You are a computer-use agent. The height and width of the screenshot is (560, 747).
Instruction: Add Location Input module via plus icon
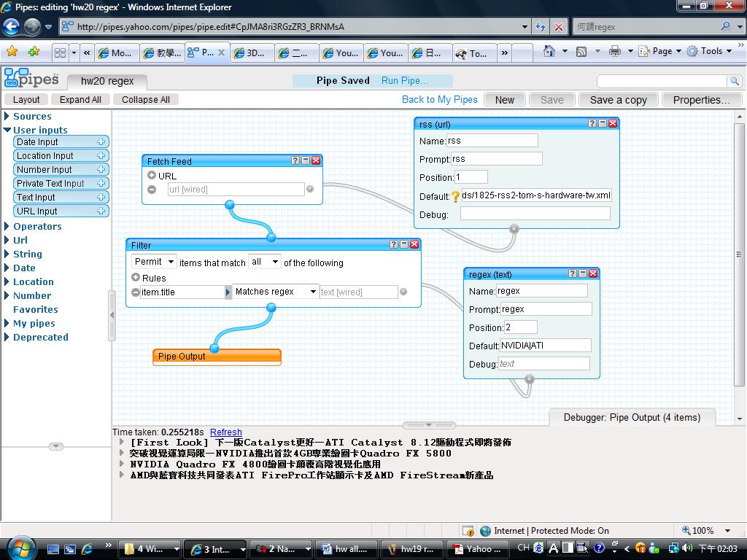point(101,156)
